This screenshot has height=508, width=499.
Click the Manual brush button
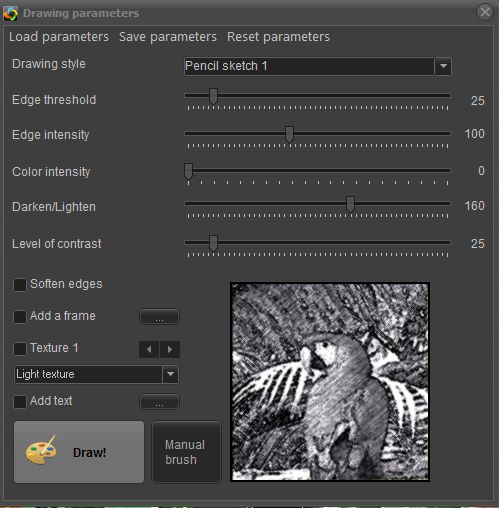tap(186, 452)
